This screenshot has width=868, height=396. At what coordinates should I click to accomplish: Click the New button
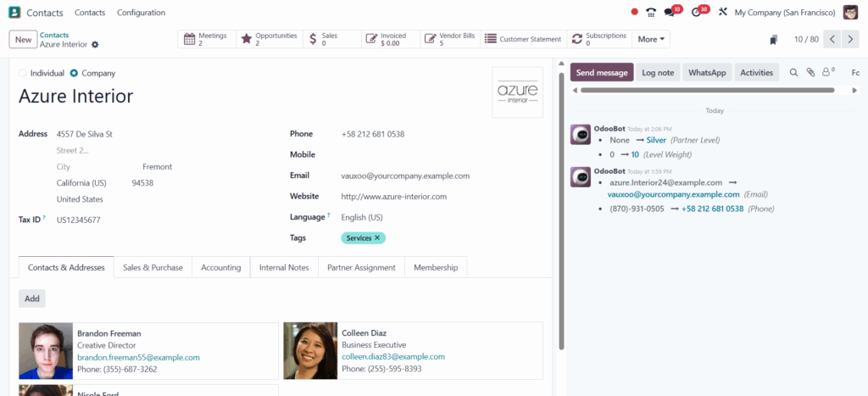pyautogui.click(x=23, y=39)
